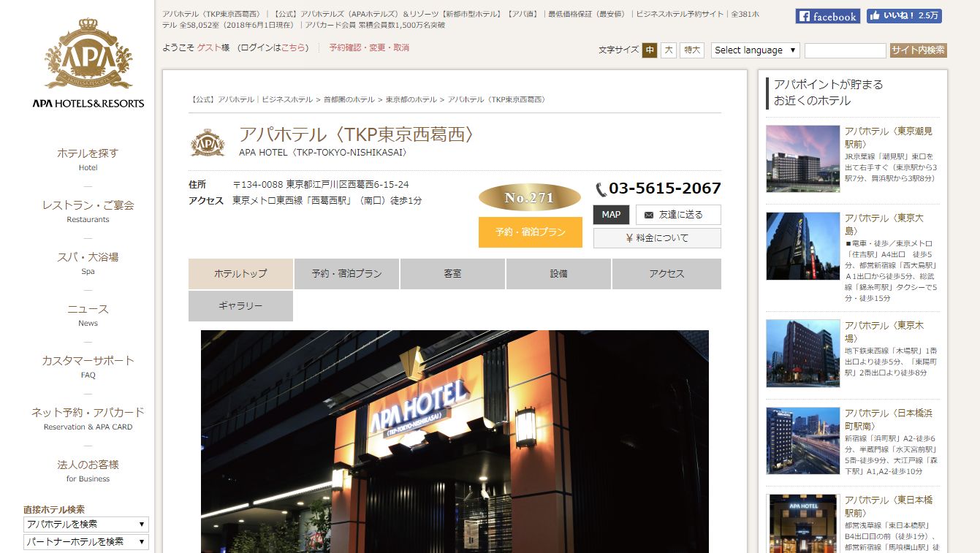This screenshot has height=553, width=980.
Task: Set text size to 特大
Action: point(692,50)
